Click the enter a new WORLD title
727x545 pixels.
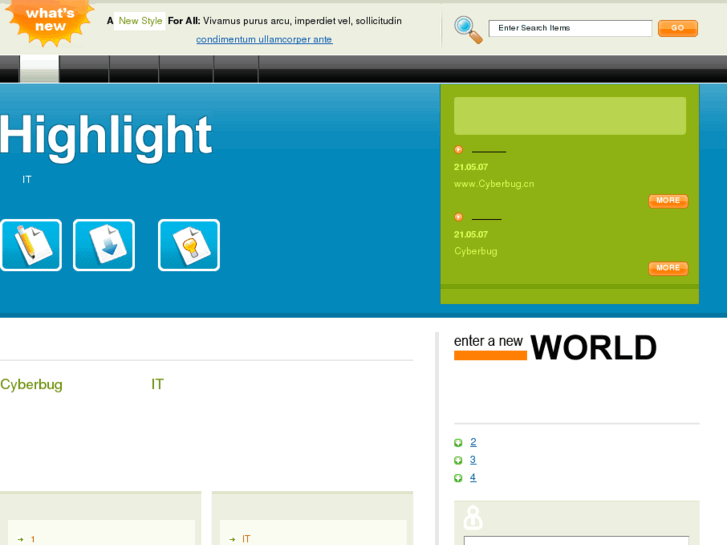pos(555,347)
